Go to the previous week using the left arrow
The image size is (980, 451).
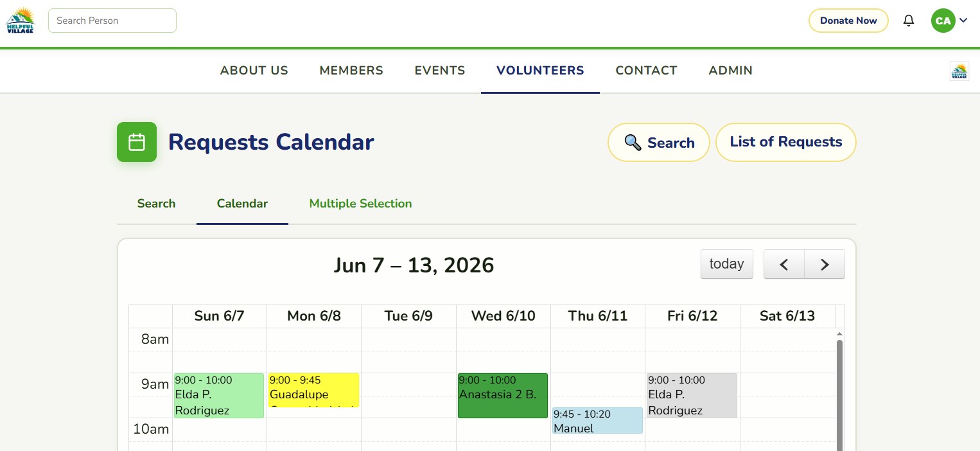tap(783, 264)
